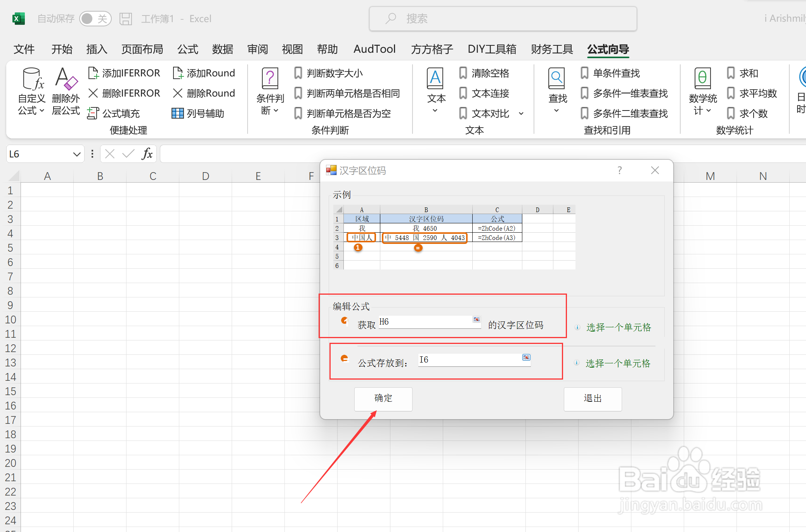Click the 公式填充 icon
The width and height of the screenshot is (806, 532).
tap(93, 113)
